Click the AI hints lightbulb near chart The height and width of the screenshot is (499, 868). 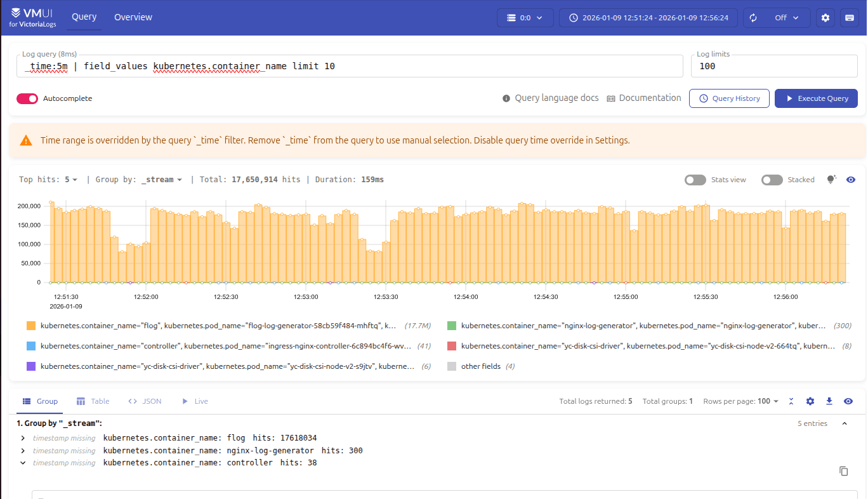coord(831,180)
